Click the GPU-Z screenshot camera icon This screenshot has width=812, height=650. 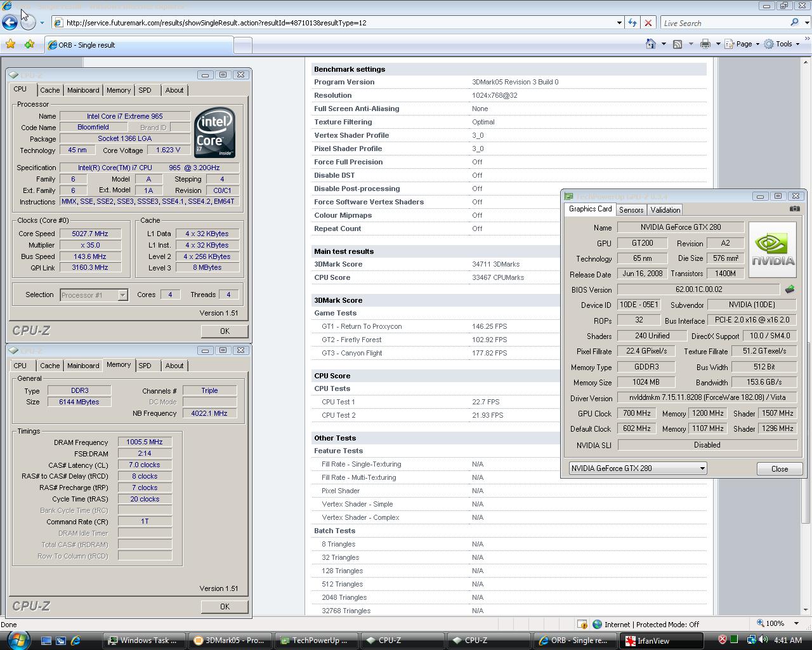[794, 209]
